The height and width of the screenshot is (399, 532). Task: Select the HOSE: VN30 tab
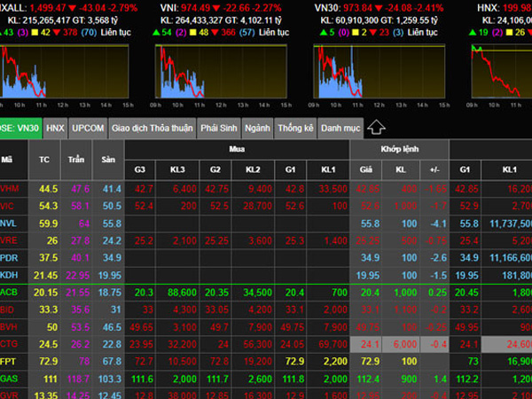tap(20, 128)
